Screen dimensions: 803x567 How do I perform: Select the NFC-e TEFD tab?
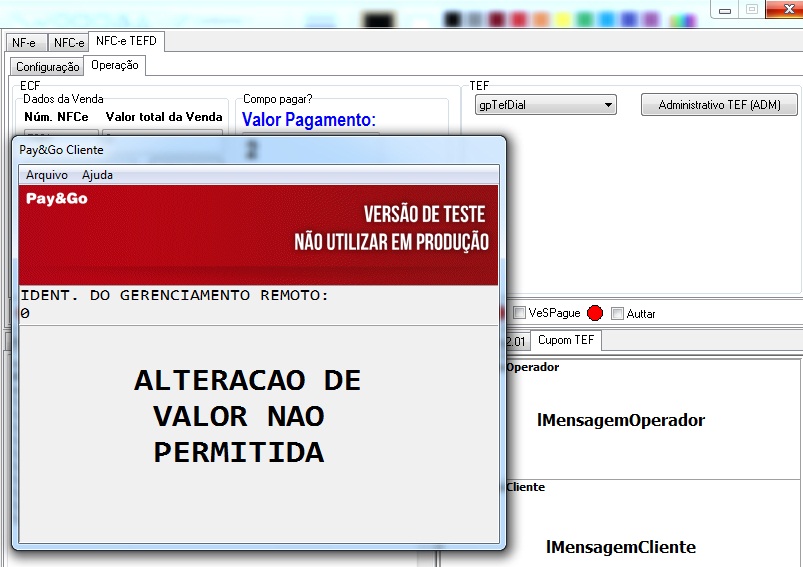pos(126,41)
